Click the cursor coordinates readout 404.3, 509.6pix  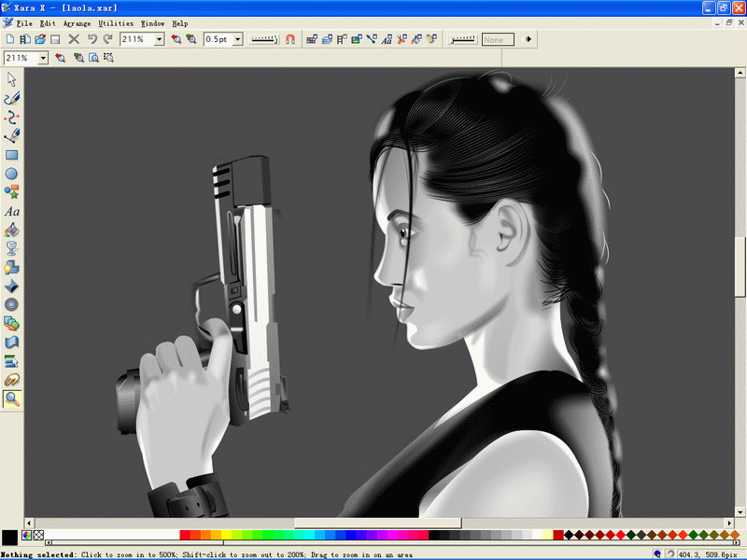[x=708, y=554]
